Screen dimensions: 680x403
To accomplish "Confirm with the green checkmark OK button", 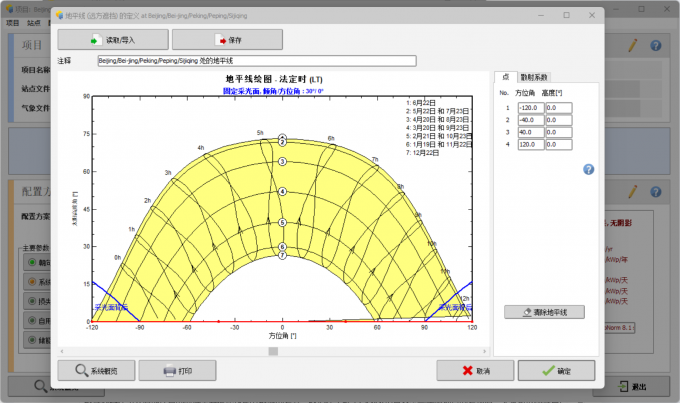I will point(556,370).
